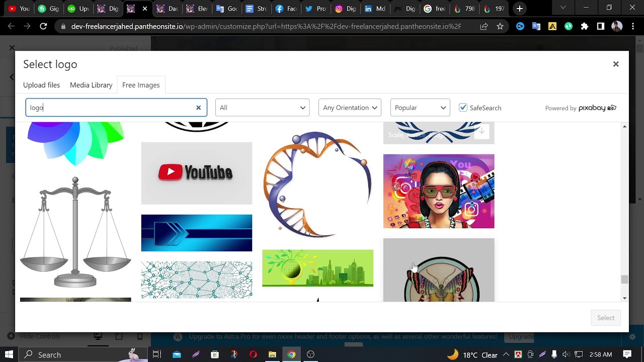Open the 2:58 AM clock flyout
Screen dimensions: 644x362
[x=600, y=354]
